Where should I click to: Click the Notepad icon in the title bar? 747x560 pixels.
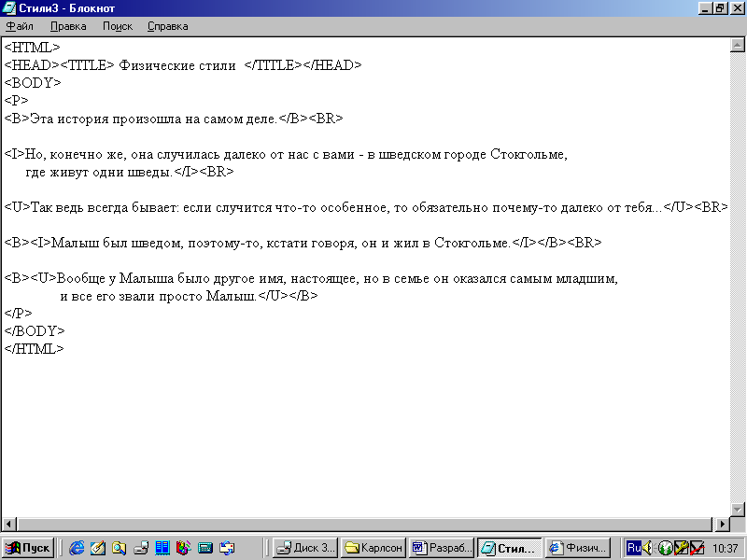click(x=8, y=8)
